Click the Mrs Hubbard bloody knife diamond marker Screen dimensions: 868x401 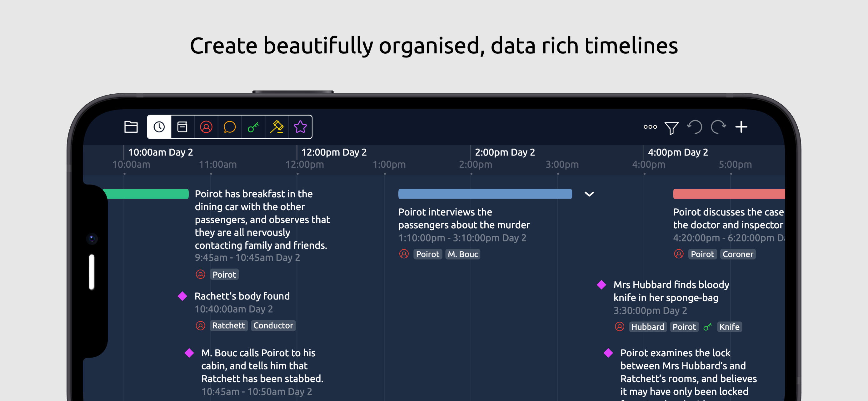601,285
